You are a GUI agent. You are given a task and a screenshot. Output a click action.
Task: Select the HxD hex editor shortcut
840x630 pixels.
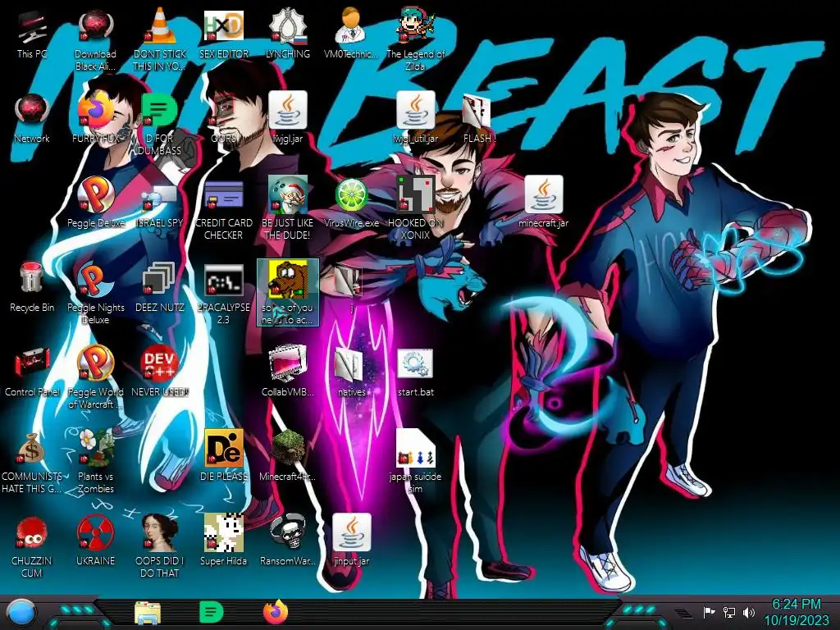click(x=223, y=34)
